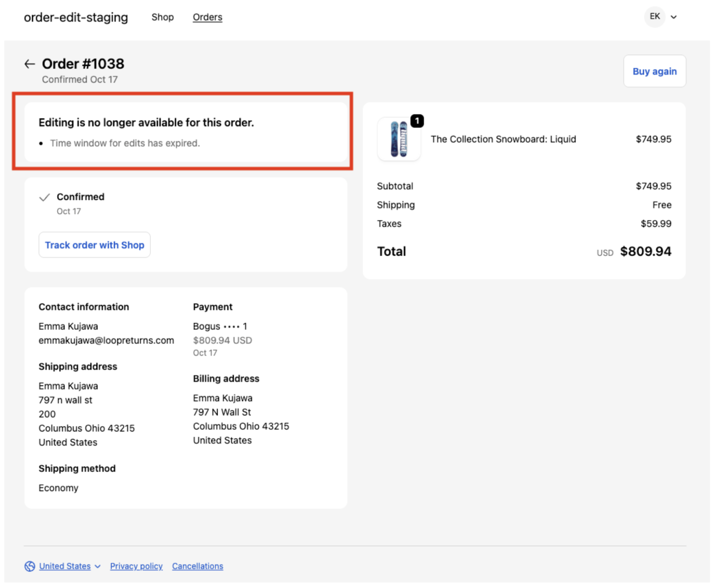716x588 pixels.
Task: Click the quantity badge on the snowboard image
Action: click(x=417, y=121)
